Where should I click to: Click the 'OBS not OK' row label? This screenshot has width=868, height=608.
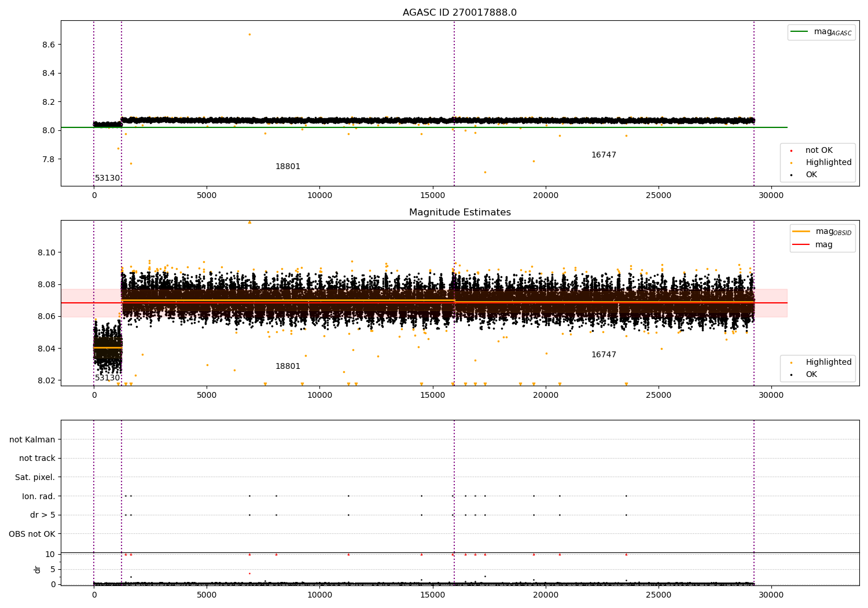32,534
